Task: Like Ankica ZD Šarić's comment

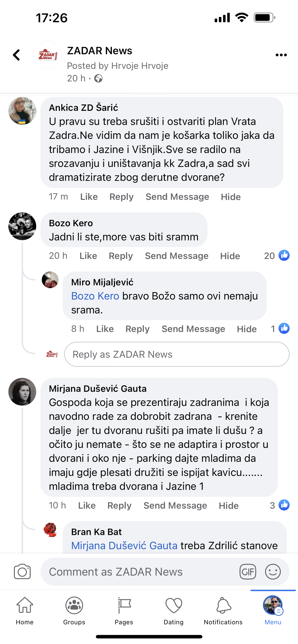Action: (89, 197)
